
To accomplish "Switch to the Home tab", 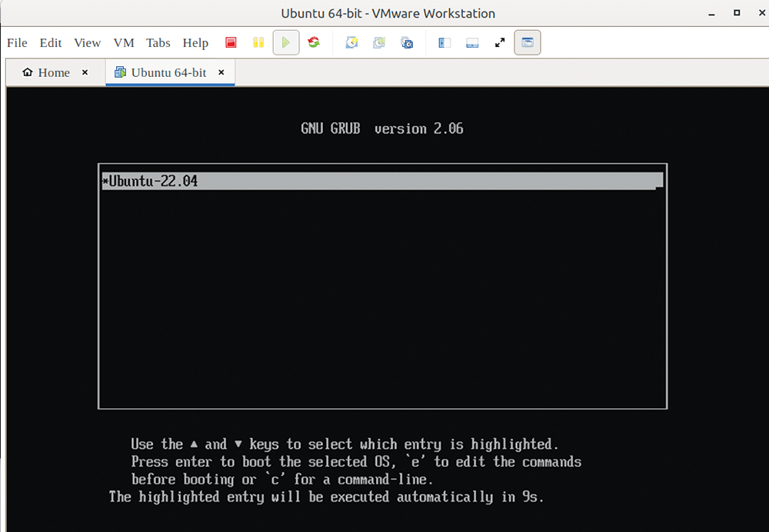I will 54,72.
